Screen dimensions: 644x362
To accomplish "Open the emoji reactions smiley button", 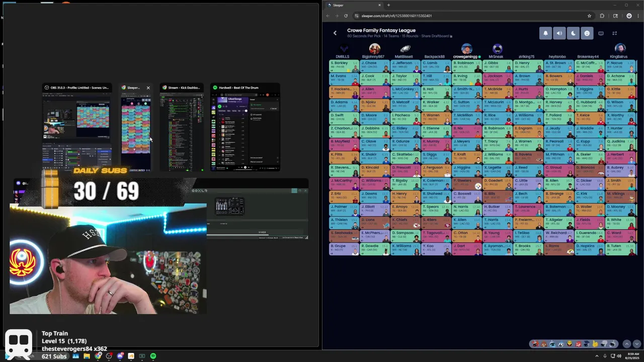I will (587, 33).
